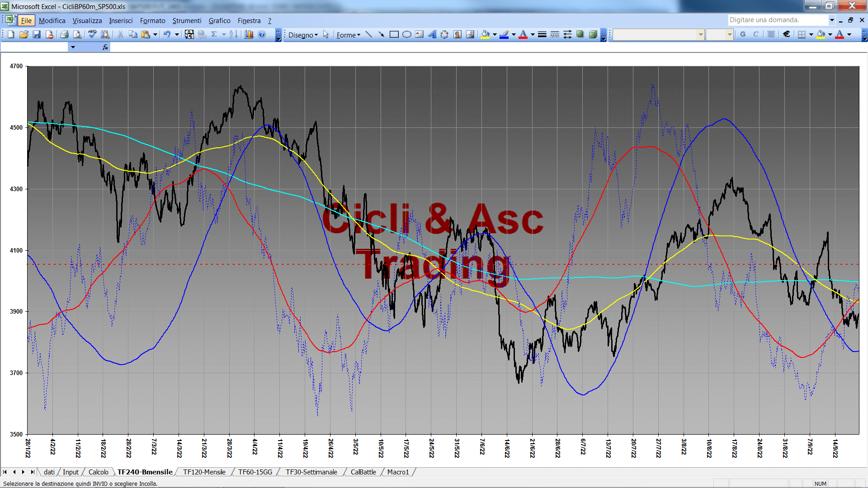
Task: Expand the Paste options arrow
Action: click(x=155, y=34)
